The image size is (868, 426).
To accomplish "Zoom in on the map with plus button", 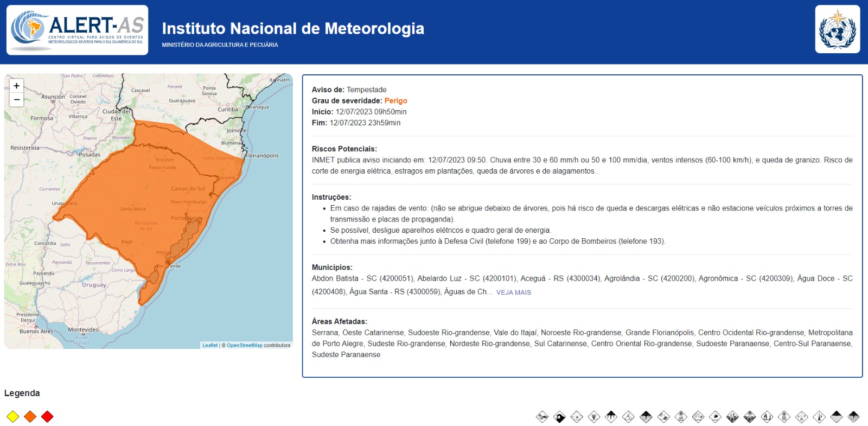I will tap(16, 86).
